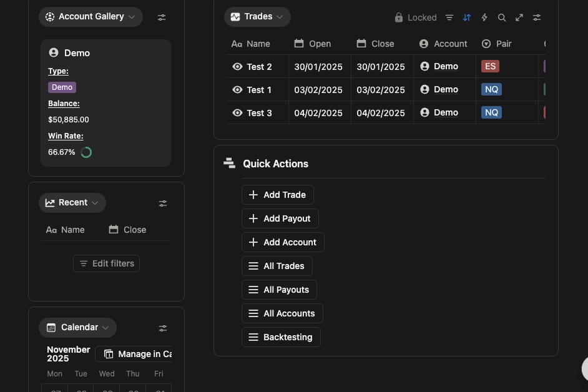Viewport: 588px width, 392px height.
Task: Expand the Account Gallery view dropdown
Action: tap(91, 17)
